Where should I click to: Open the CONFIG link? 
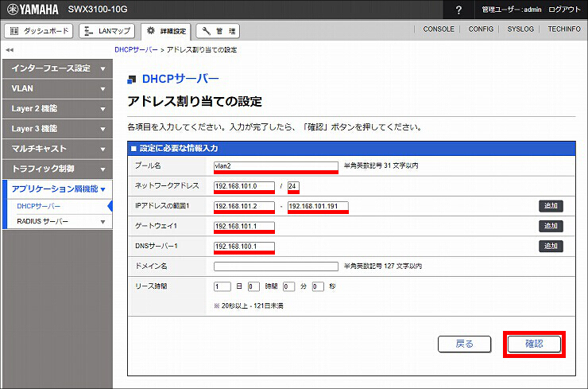(x=481, y=29)
